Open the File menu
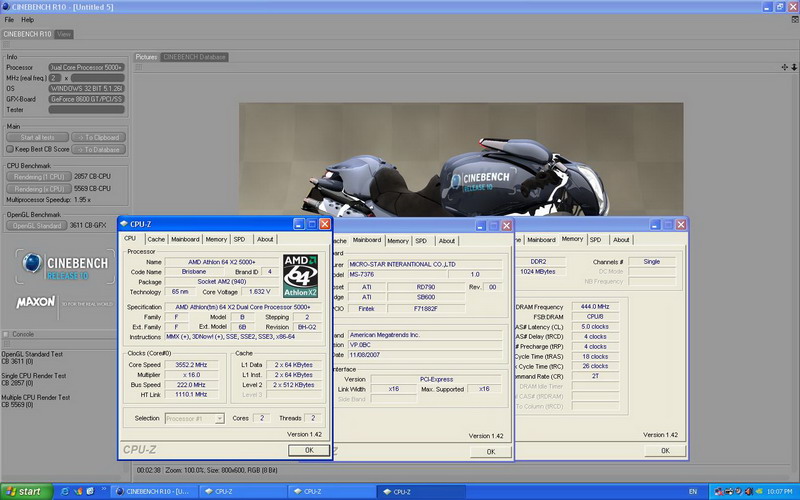The image size is (800, 500). coord(9,19)
